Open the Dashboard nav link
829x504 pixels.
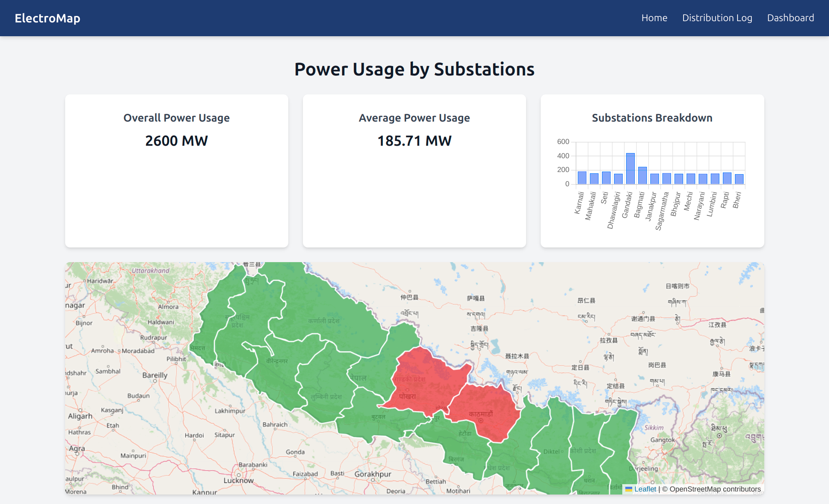coord(790,18)
